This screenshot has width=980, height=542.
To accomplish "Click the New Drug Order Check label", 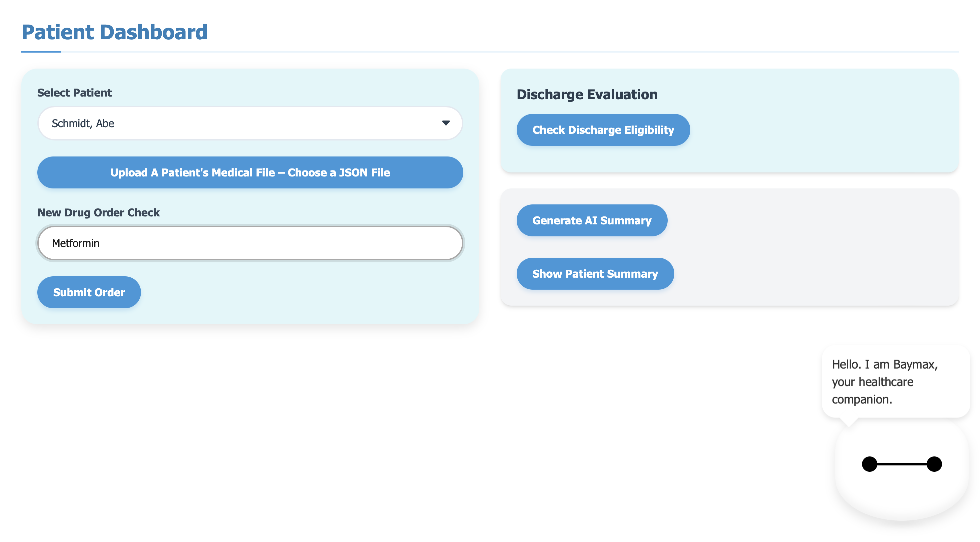I will coord(99,212).
